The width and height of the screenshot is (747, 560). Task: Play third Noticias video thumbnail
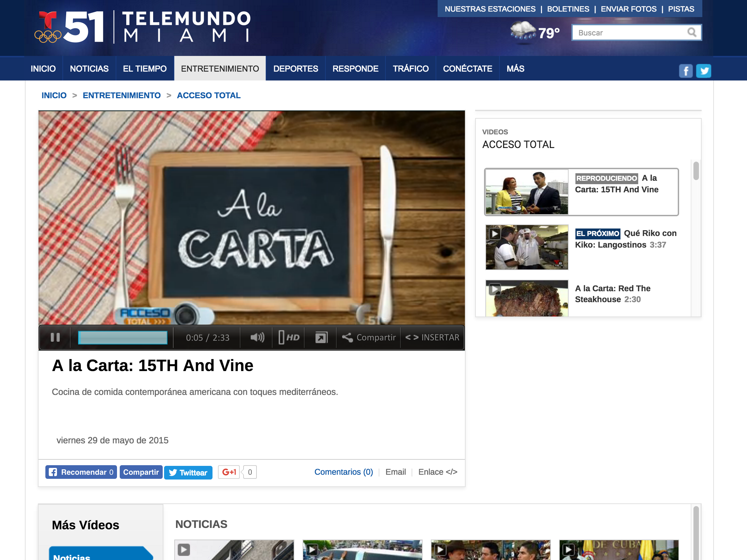coord(491,550)
